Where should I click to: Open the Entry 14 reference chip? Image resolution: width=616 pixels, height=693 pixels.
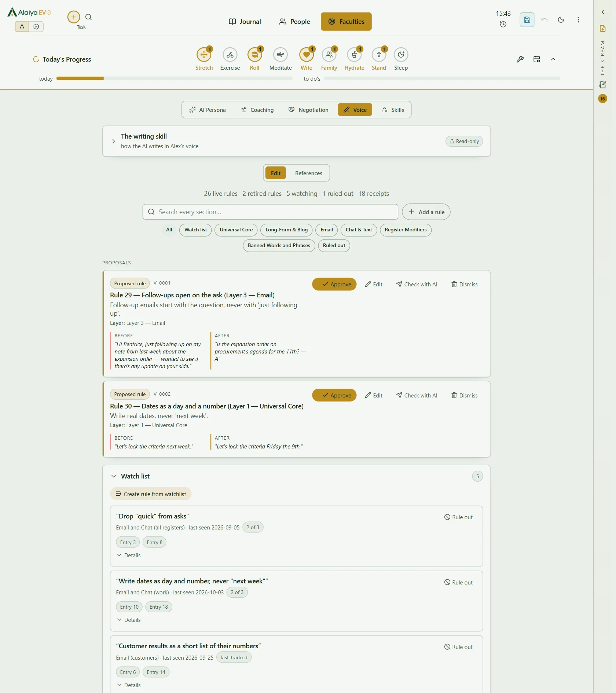point(156,672)
